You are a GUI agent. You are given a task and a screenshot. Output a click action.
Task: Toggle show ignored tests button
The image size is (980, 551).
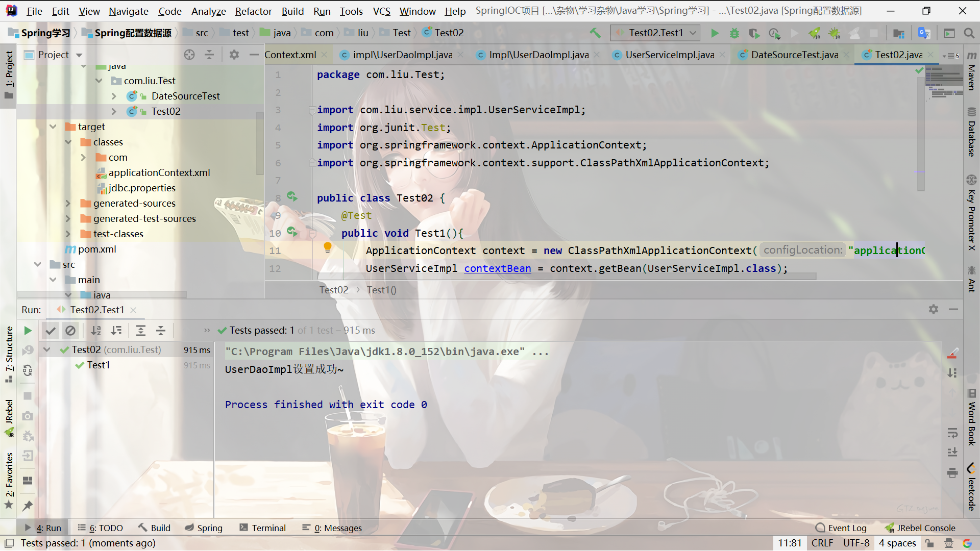coord(70,331)
